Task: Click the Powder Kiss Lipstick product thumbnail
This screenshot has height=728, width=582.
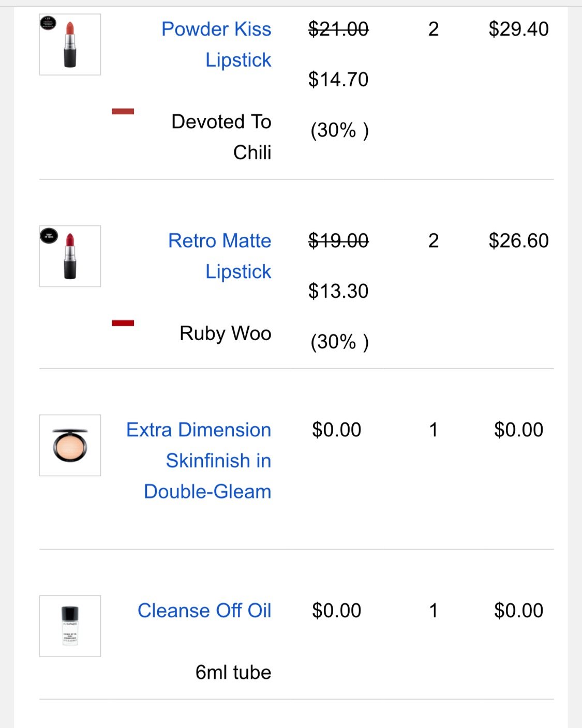Action: 70,44
